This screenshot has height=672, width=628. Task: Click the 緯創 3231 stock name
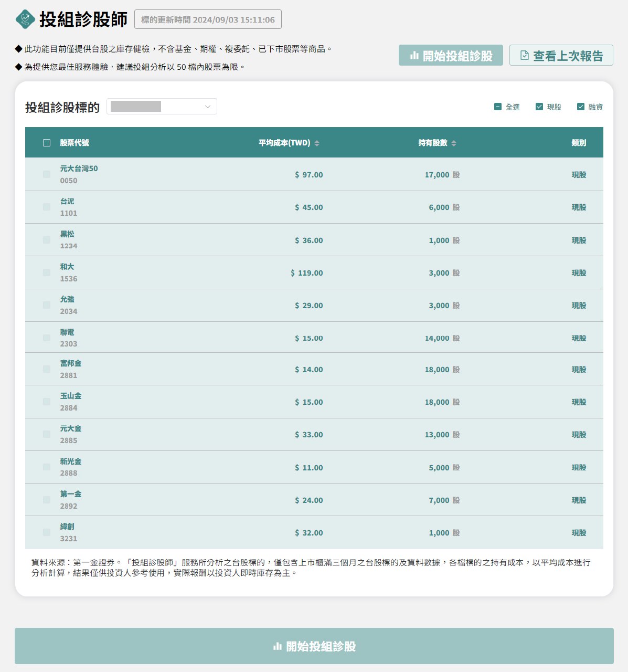(x=67, y=527)
